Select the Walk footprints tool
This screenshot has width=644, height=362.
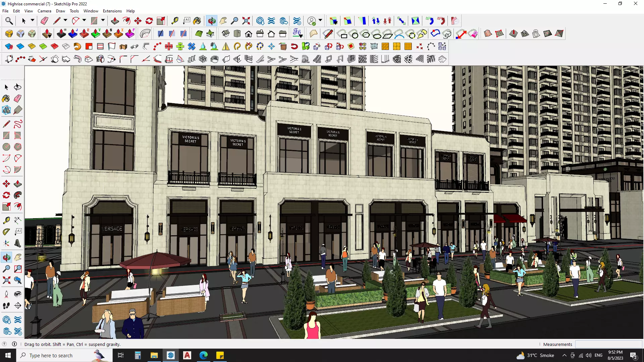[x=6, y=306]
